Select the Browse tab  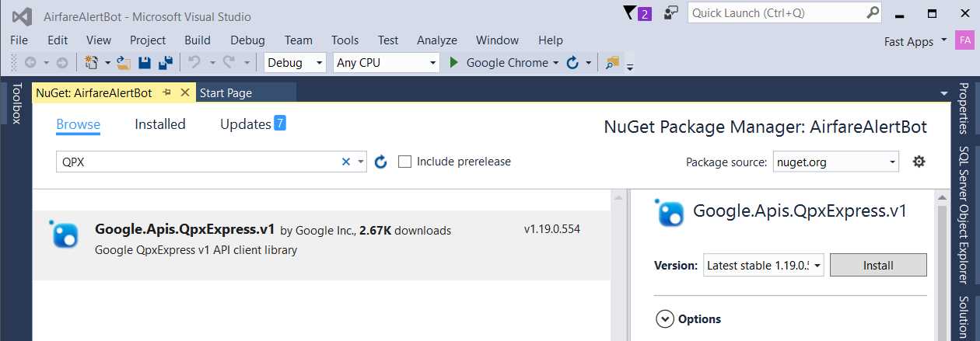pyautogui.click(x=78, y=124)
